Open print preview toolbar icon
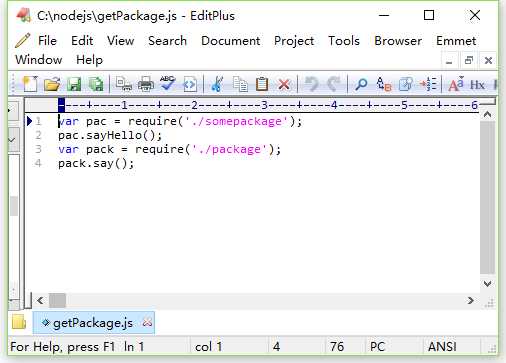 coord(123,84)
